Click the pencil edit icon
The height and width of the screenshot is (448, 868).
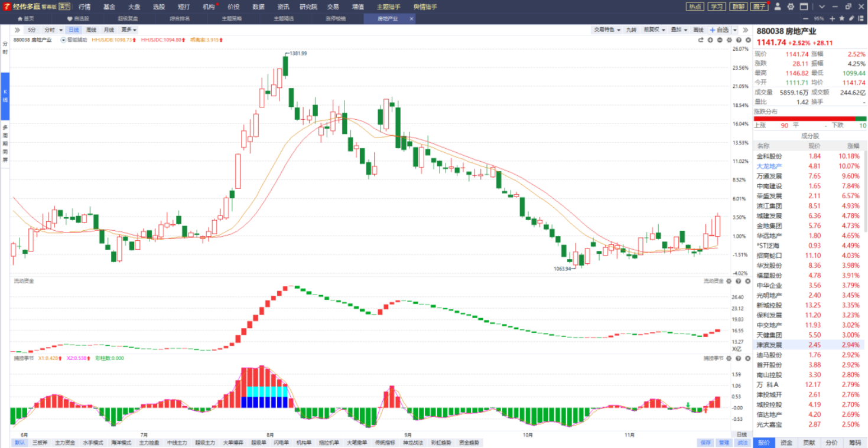[x=851, y=18]
